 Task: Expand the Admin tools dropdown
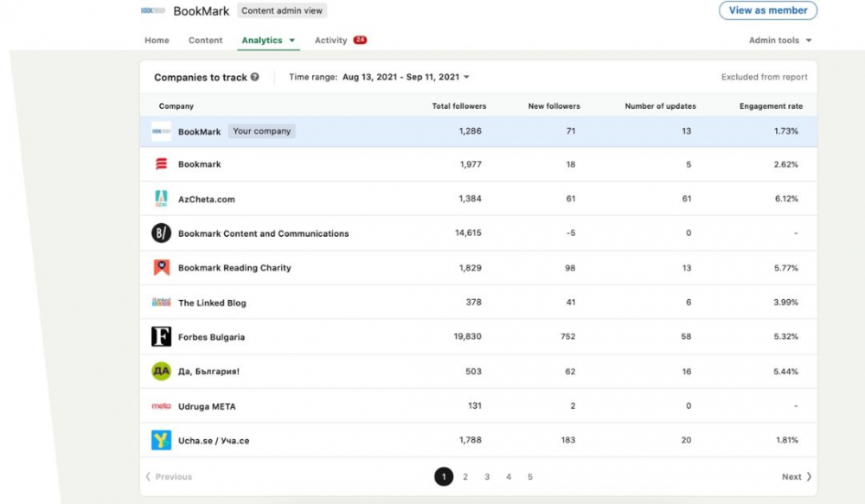(780, 41)
